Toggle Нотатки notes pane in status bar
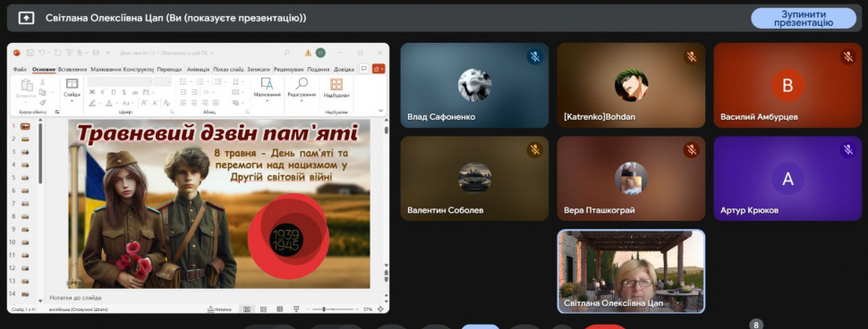868x329 pixels. tap(220, 309)
